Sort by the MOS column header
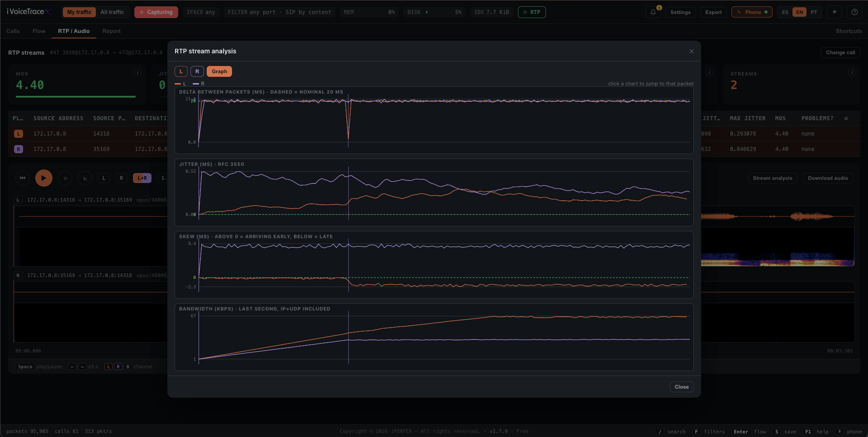The image size is (868, 437). (780, 118)
